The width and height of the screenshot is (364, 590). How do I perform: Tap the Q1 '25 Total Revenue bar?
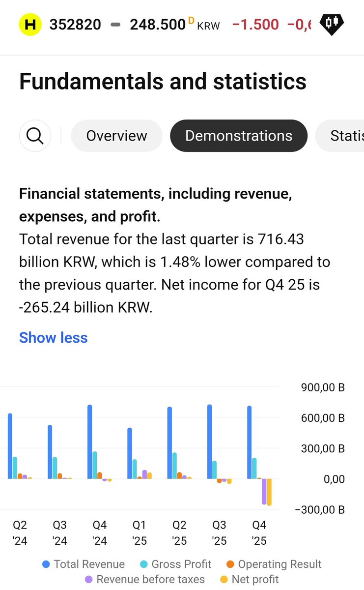pos(130,453)
